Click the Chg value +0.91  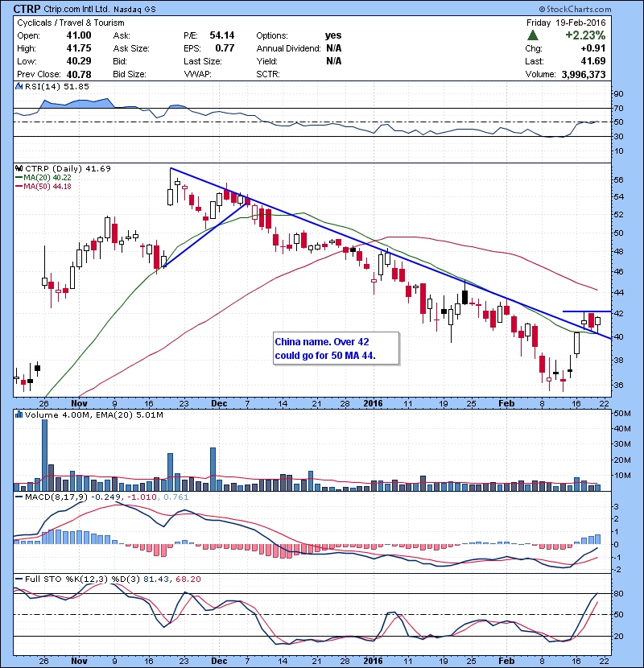(592, 48)
